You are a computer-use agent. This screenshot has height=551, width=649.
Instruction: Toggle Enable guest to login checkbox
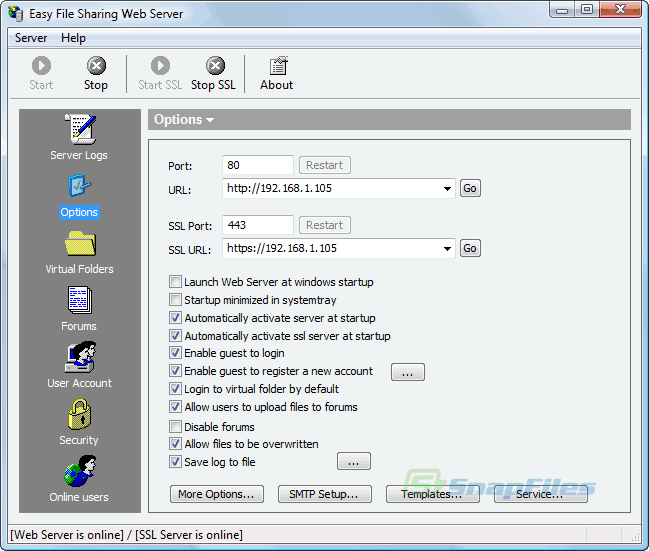click(x=175, y=353)
